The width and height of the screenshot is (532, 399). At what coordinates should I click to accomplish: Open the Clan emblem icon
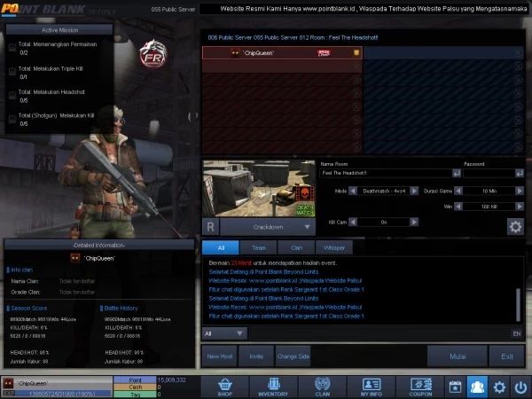(x=323, y=387)
